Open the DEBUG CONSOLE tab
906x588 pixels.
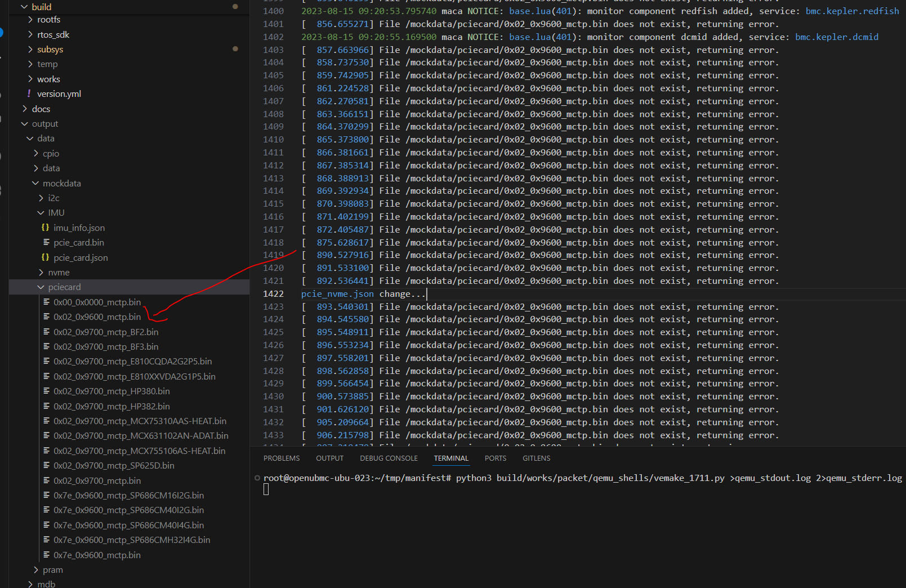coord(389,458)
